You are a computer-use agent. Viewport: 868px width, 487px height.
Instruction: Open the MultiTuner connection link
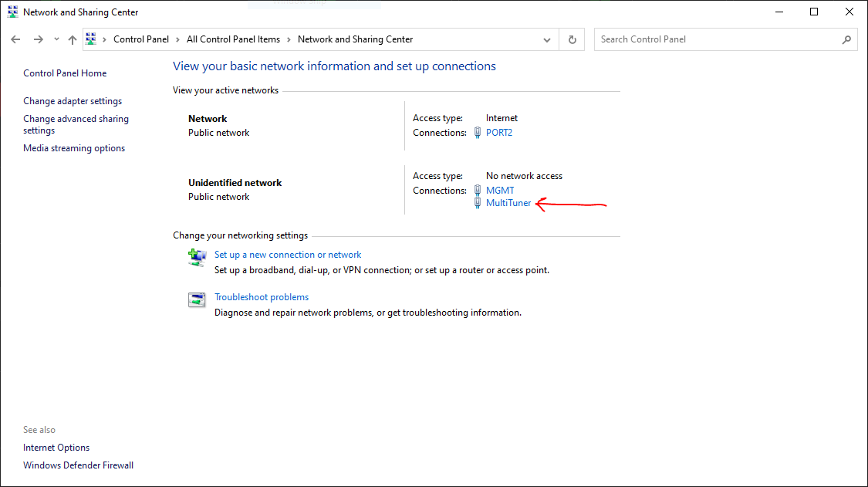(508, 203)
